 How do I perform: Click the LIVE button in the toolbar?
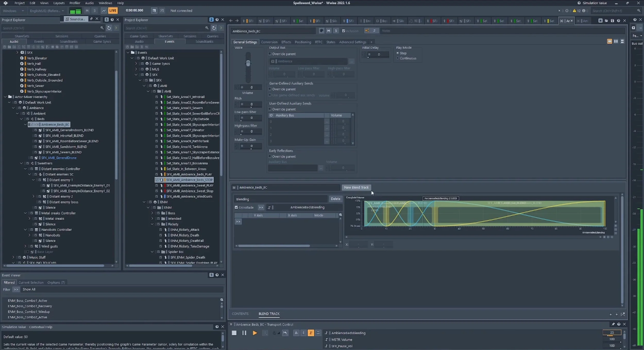point(113,11)
